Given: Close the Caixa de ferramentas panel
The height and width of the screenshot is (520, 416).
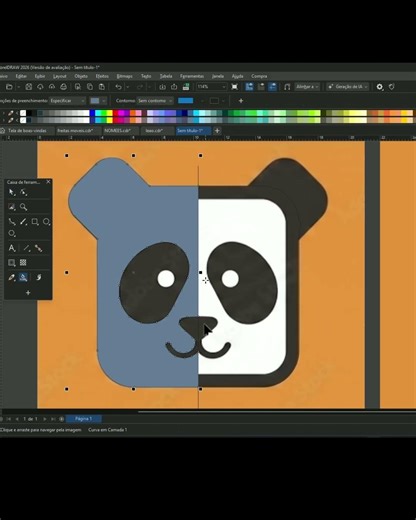Looking at the screenshot, I should (x=48, y=182).
